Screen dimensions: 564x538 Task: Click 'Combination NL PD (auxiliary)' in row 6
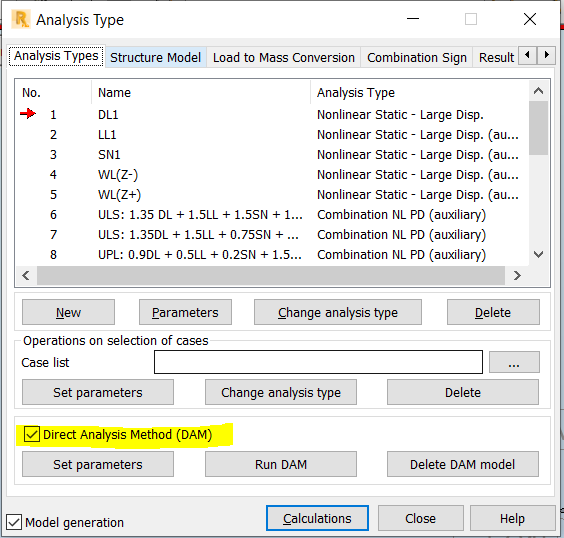(x=401, y=215)
